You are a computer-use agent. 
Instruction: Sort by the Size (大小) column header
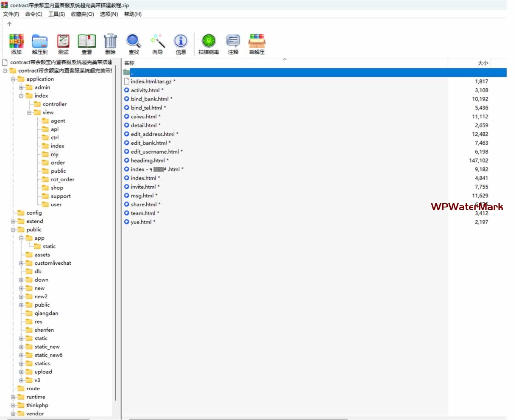coord(483,63)
